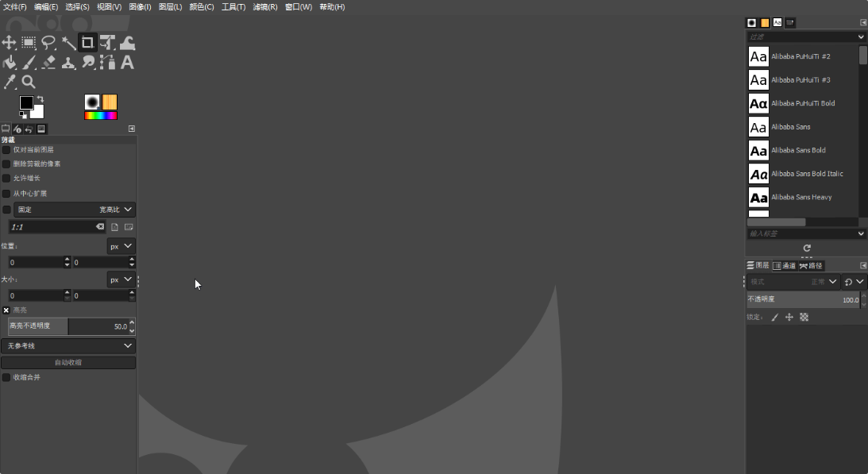
Task: Enable 删除剪裁的像素 checkbox
Action: point(6,164)
